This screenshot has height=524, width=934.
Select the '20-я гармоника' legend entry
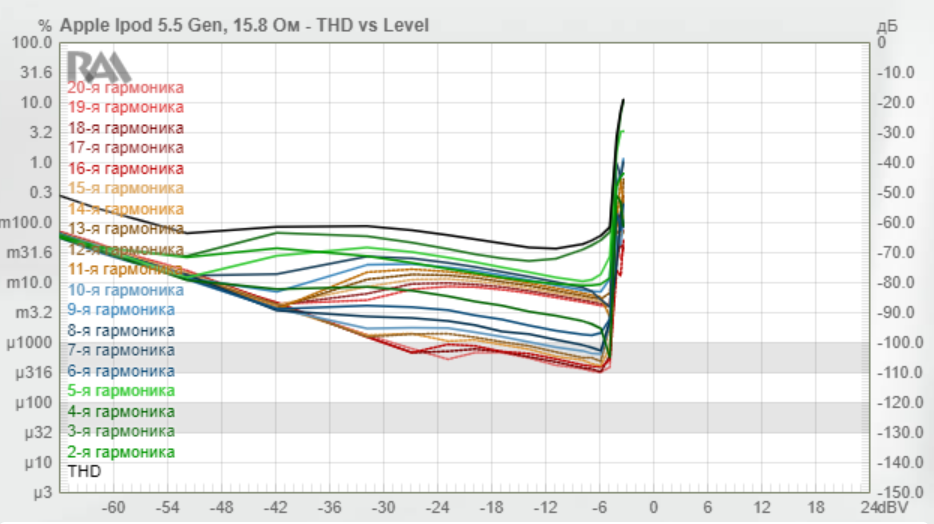(125, 88)
